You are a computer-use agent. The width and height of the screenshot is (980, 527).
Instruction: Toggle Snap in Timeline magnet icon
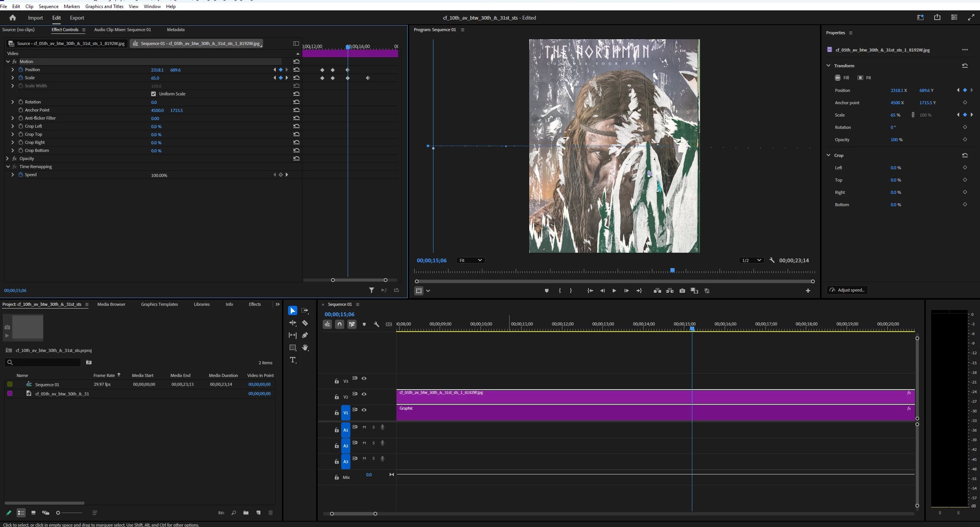340,324
